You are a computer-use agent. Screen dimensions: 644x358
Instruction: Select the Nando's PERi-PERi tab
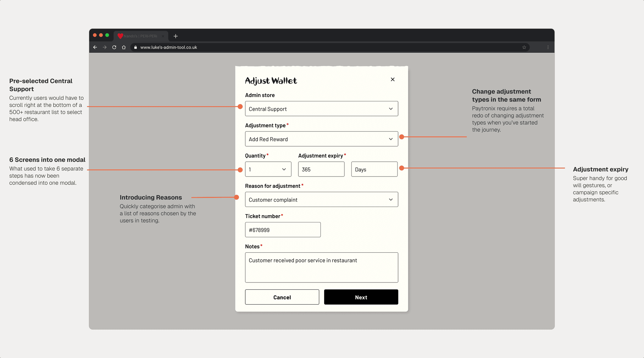pyautogui.click(x=140, y=36)
